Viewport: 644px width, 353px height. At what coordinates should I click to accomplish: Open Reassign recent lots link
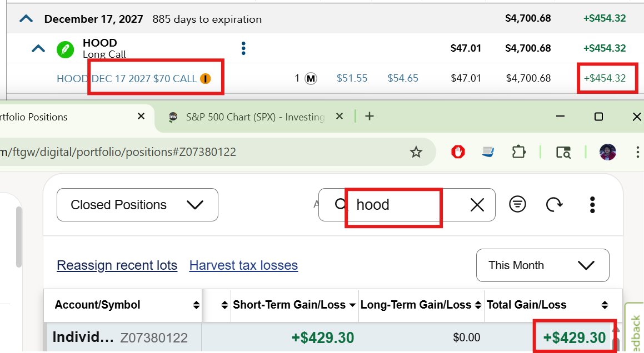(x=117, y=265)
